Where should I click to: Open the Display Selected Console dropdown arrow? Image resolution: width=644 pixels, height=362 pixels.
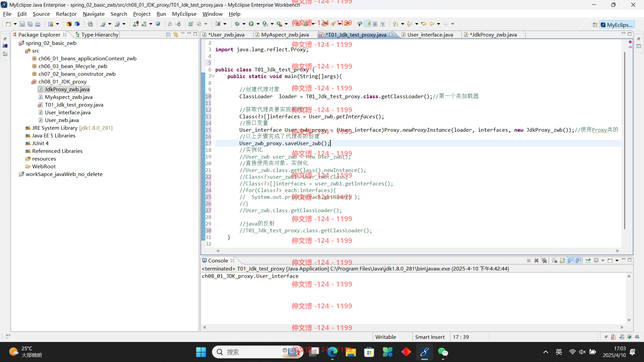pos(603,260)
